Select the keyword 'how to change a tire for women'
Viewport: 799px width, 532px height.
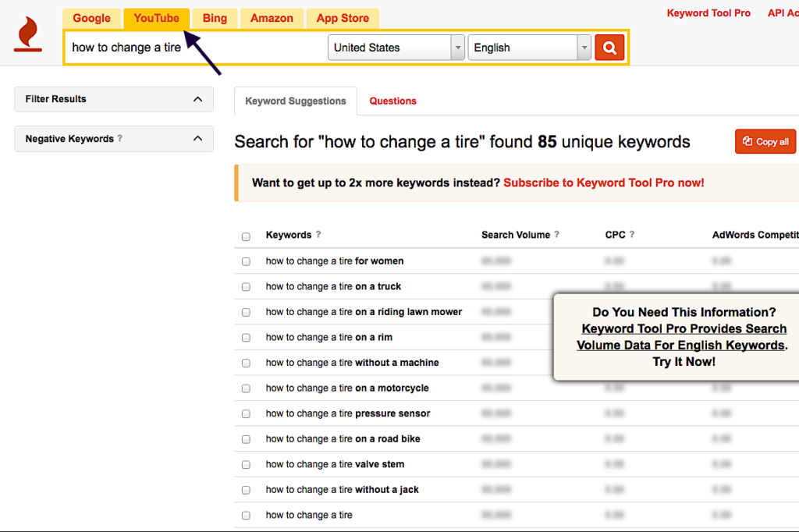coord(246,261)
